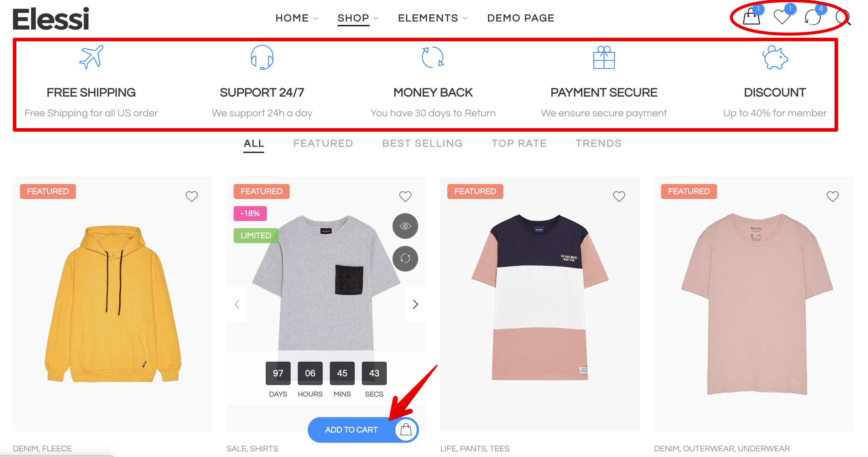Open the wishlist heart in the header
This screenshot has width=868, height=457.
click(783, 17)
